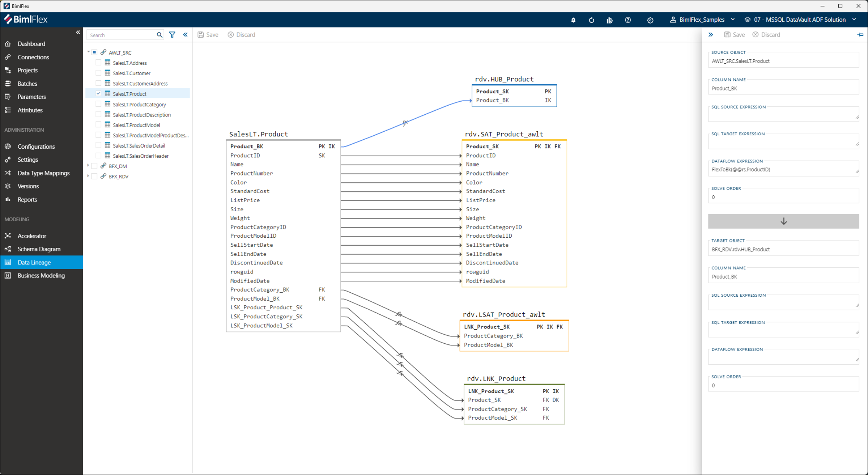Open the 07 - MSSQL DataVault ADF Solution dropdown
This screenshot has height=475, width=868.
855,20
